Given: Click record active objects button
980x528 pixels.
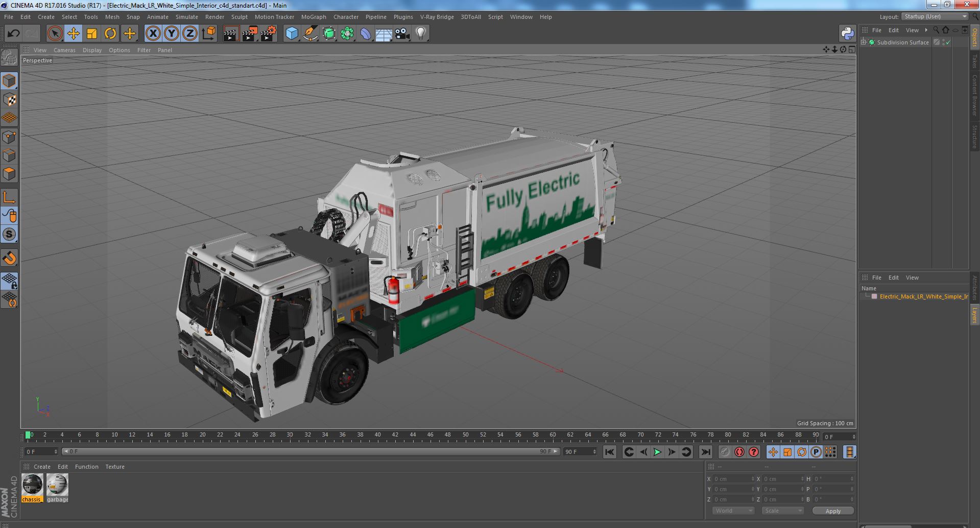Looking at the screenshot, I should (x=725, y=452).
